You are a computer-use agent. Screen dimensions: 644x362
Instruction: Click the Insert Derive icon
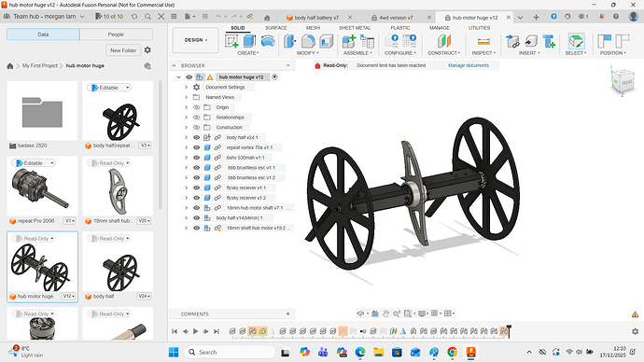[531, 41]
